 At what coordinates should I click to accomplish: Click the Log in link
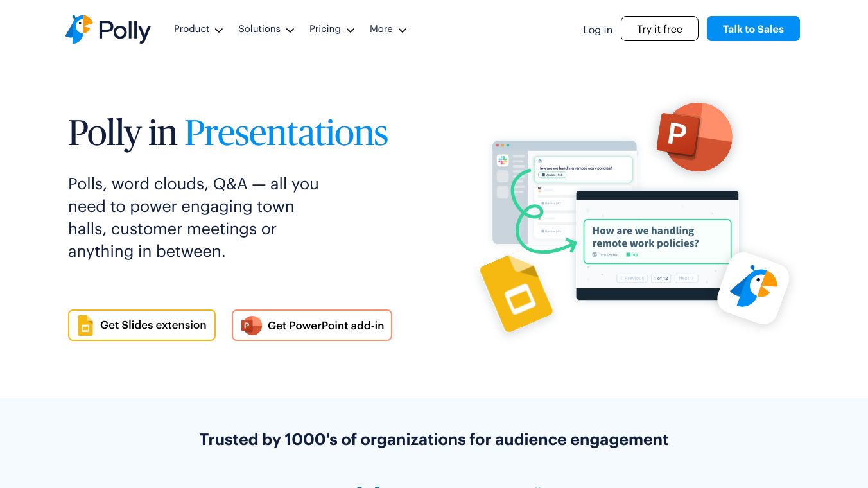coord(598,30)
